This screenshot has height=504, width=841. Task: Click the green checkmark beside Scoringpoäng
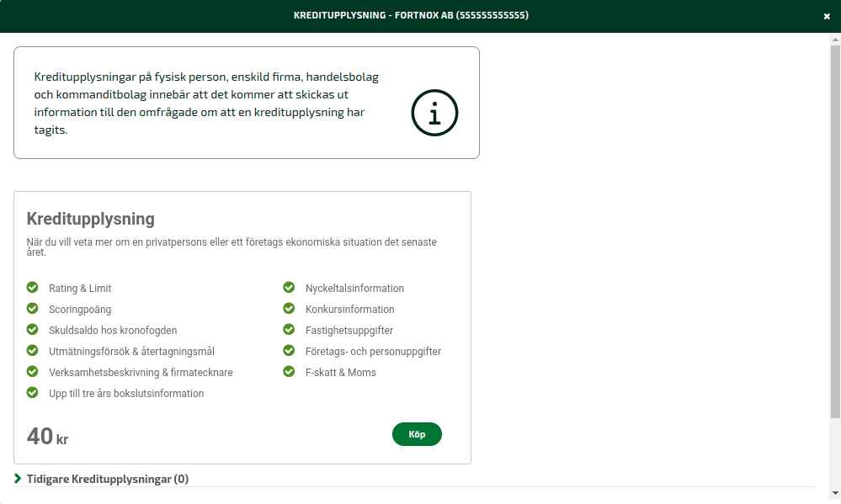point(33,308)
